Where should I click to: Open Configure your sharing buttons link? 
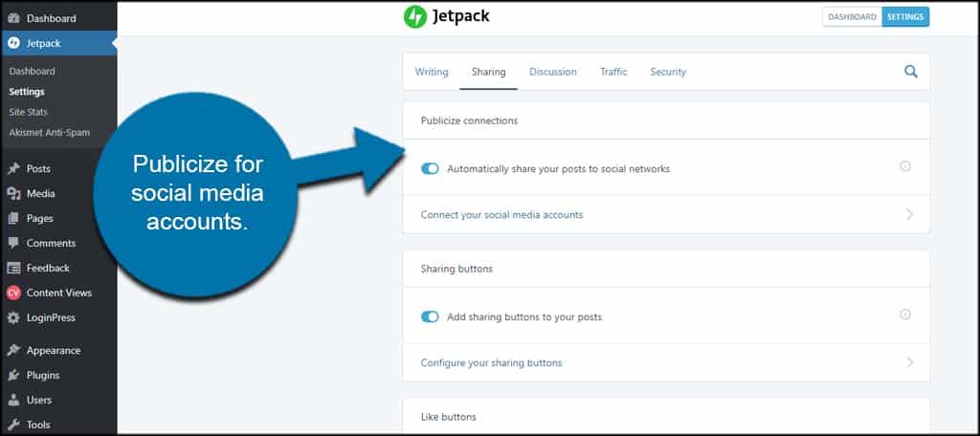click(491, 363)
